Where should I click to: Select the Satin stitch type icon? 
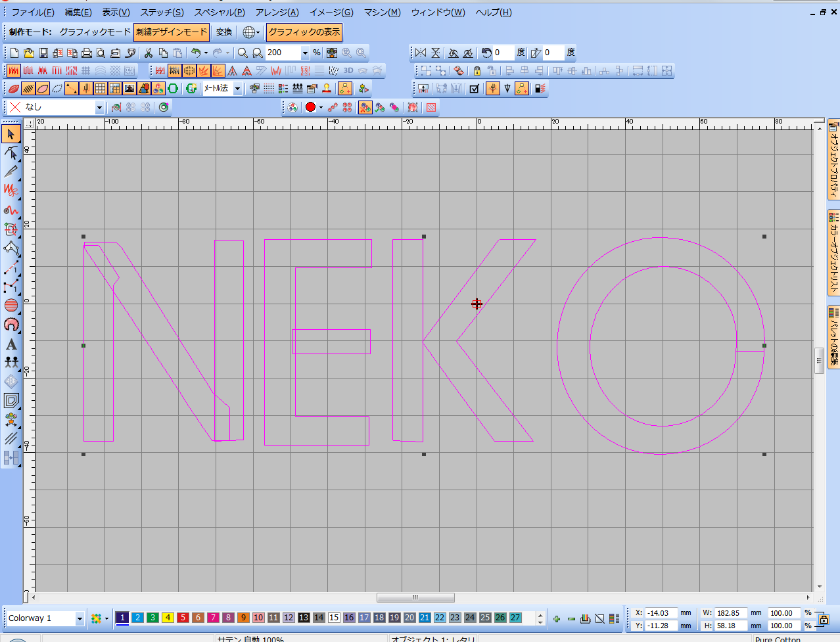[14, 70]
